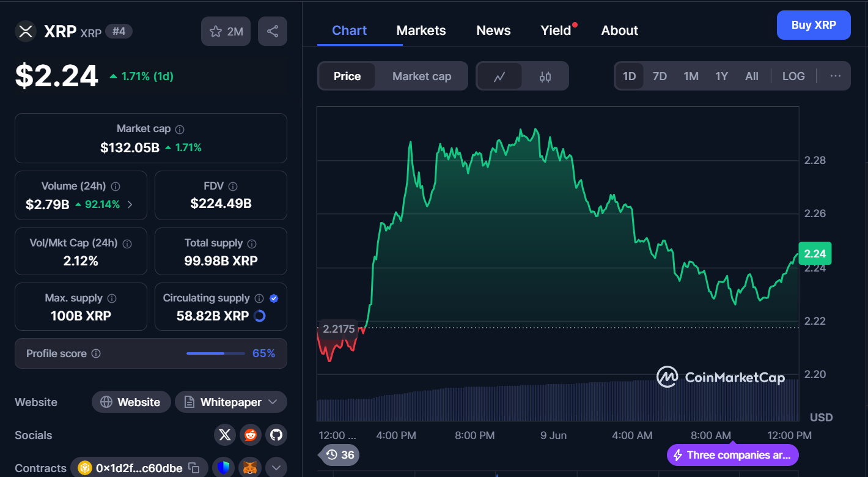
Task: Open the chart more options ellipsis
Action: 836,76
